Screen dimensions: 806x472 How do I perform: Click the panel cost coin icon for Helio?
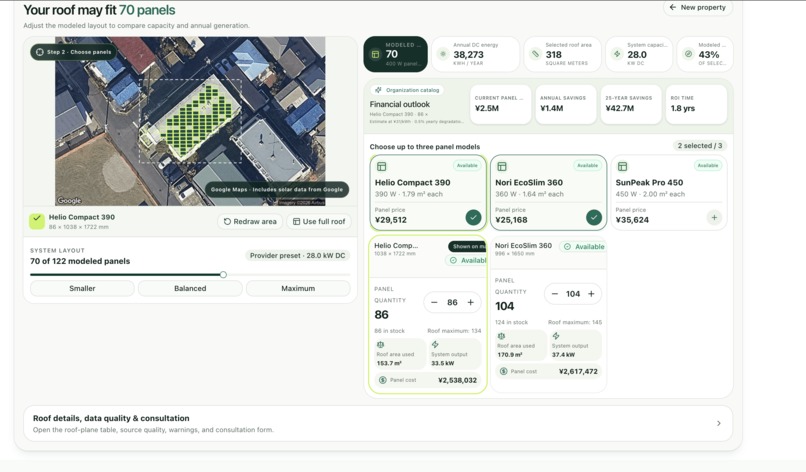[382, 380]
